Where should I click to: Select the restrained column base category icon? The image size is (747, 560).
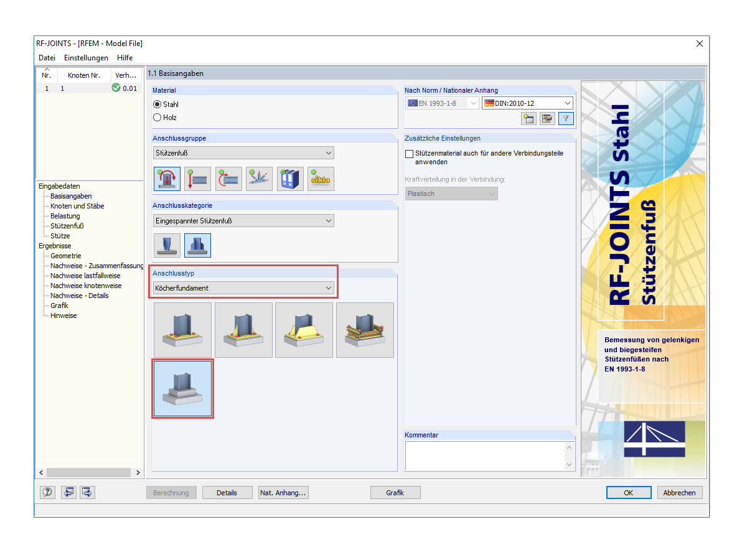tap(197, 246)
